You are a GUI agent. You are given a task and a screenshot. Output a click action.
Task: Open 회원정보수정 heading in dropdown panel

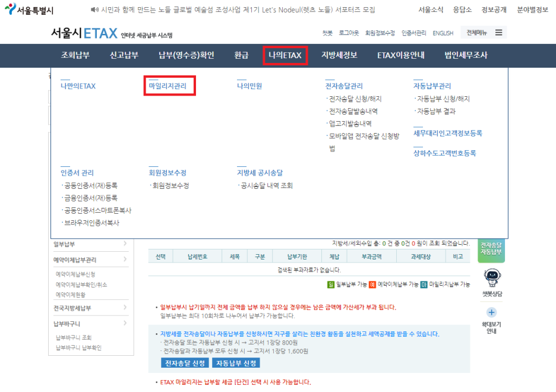click(x=168, y=173)
